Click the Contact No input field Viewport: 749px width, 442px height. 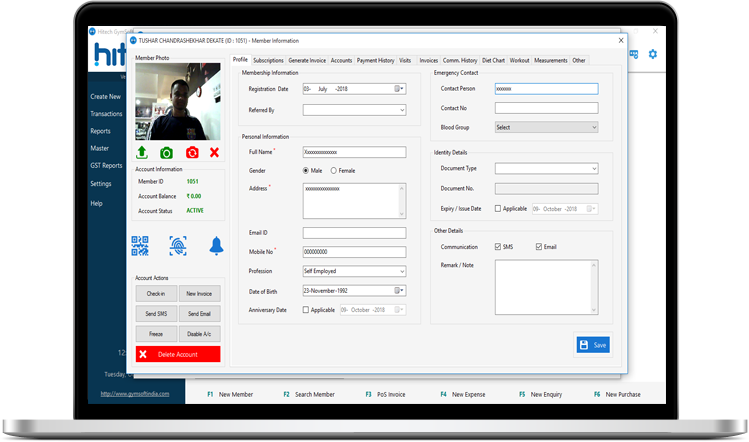pos(546,108)
